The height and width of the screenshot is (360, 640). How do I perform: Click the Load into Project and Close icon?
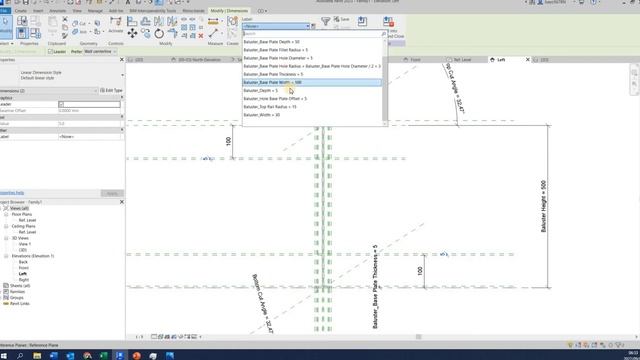388,21
